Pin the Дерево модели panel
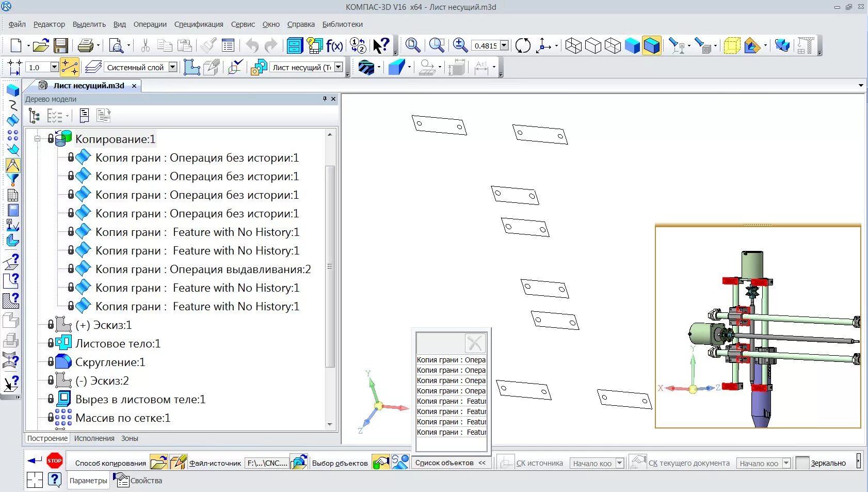The width and height of the screenshot is (868, 492). coord(325,99)
